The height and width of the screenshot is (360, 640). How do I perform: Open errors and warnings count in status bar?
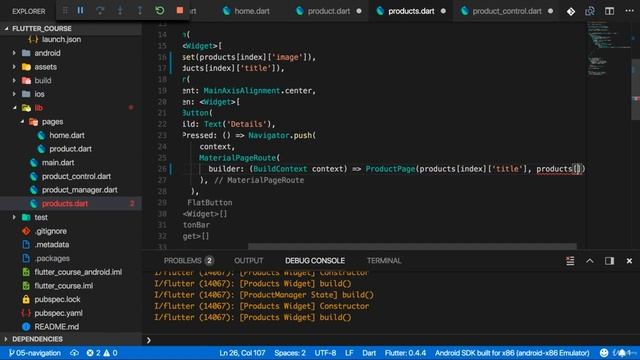tap(102, 353)
